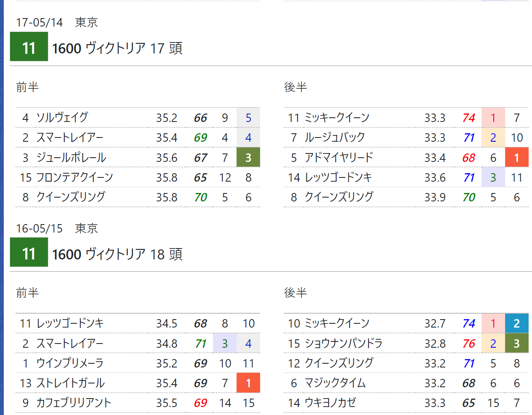The width and height of the screenshot is (532, 415).
Task: Open the アドマイヤリード horse entry
Action: [x=339, y=158]
